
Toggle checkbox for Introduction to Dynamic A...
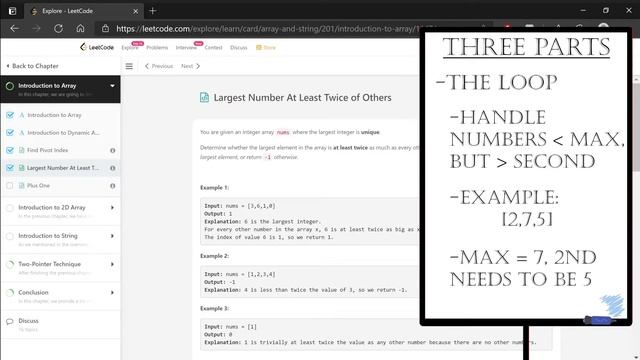click(x=10, y=133)
